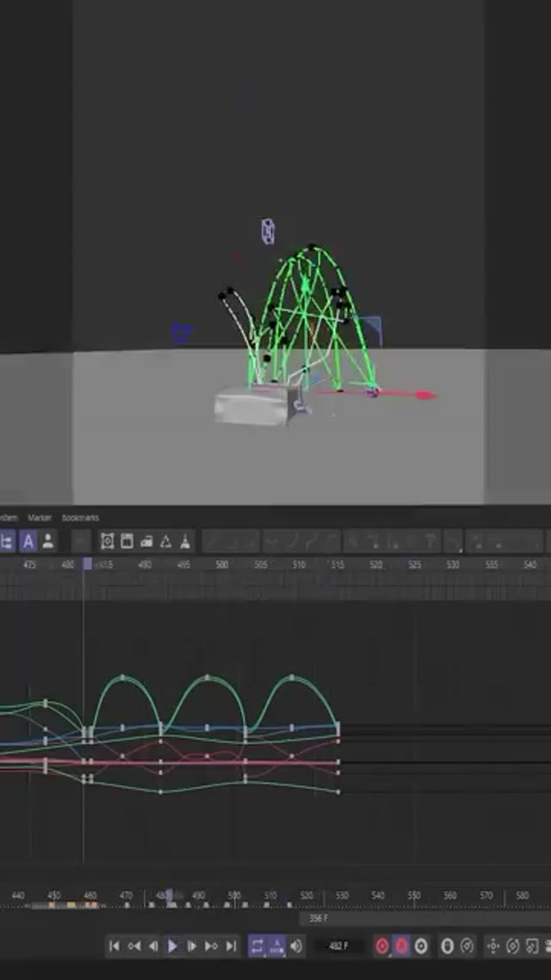The image size is (551, 980).
Task: Select the top keyframe on the first teal curve peak
Action: pos(123,678)
